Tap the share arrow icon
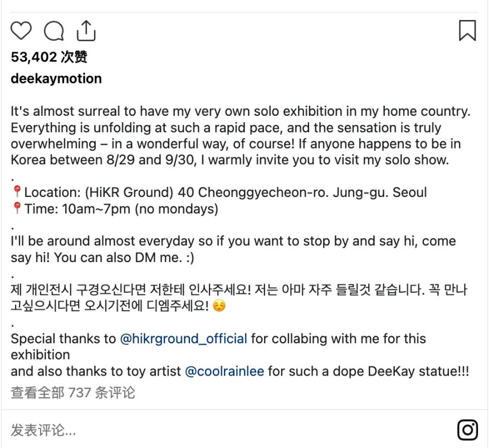 (x=86, y=30)
